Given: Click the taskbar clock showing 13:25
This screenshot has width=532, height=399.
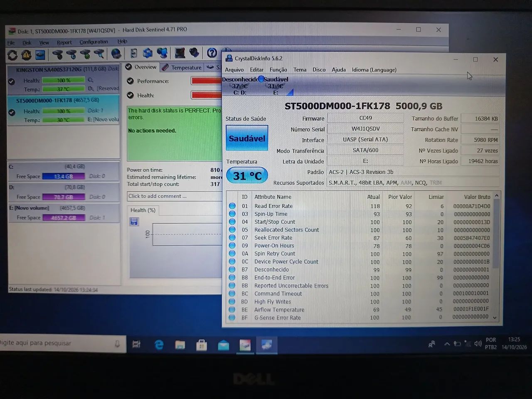Looking at the screenshot, I should 514,343.
